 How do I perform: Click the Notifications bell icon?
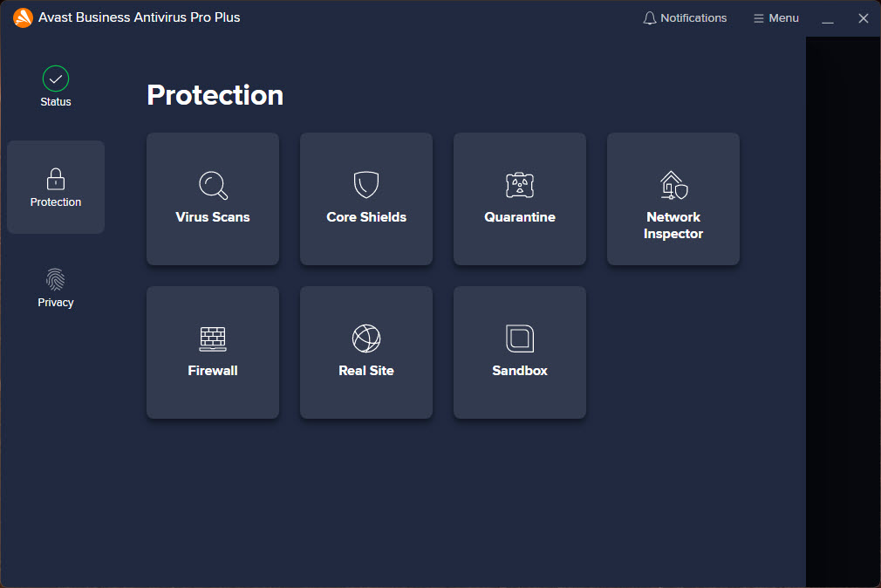point(649,18)
